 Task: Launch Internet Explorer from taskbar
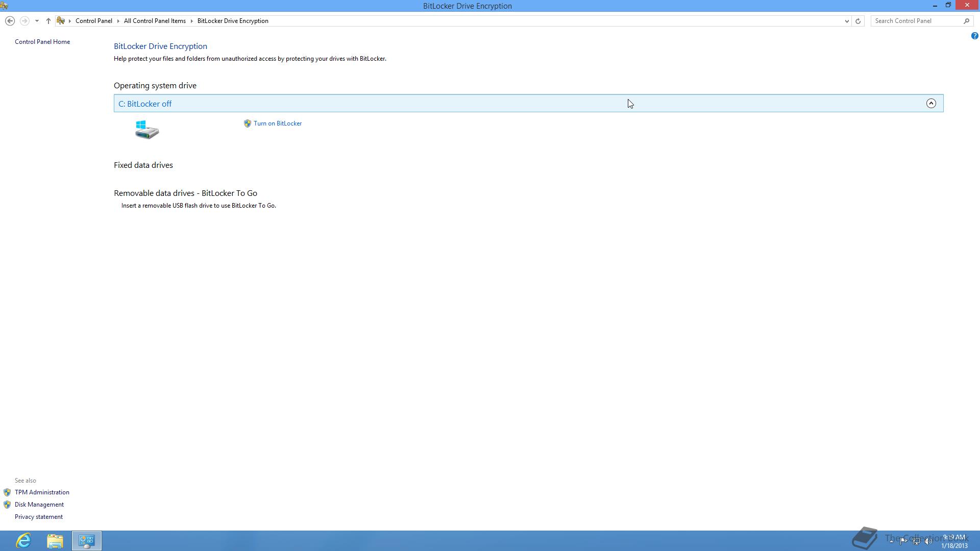click(23, 541)
